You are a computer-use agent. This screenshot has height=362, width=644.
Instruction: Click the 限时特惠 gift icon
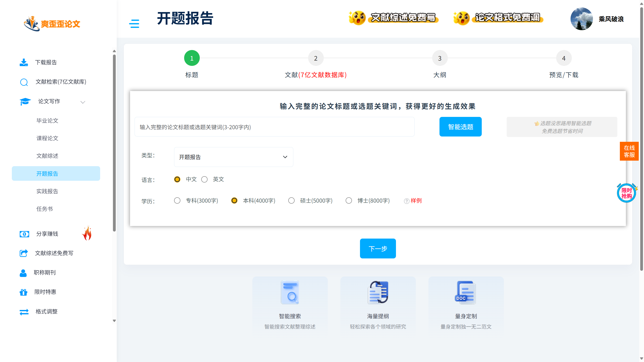(23, 292)
